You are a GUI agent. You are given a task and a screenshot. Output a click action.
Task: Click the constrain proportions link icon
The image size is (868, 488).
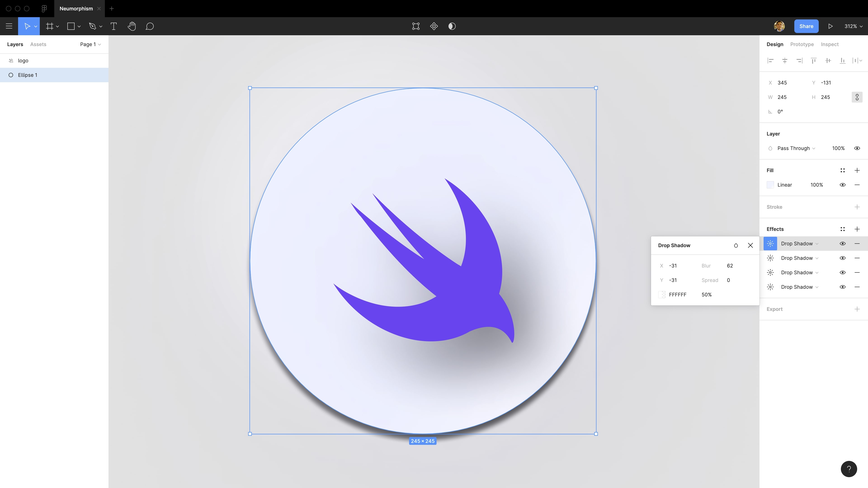click(x=857, y=97)
